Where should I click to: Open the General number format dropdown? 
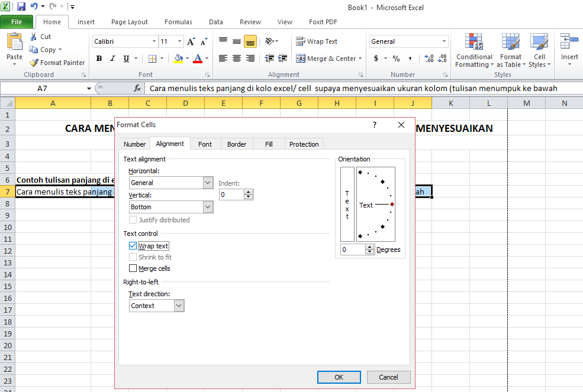[444, 41]
